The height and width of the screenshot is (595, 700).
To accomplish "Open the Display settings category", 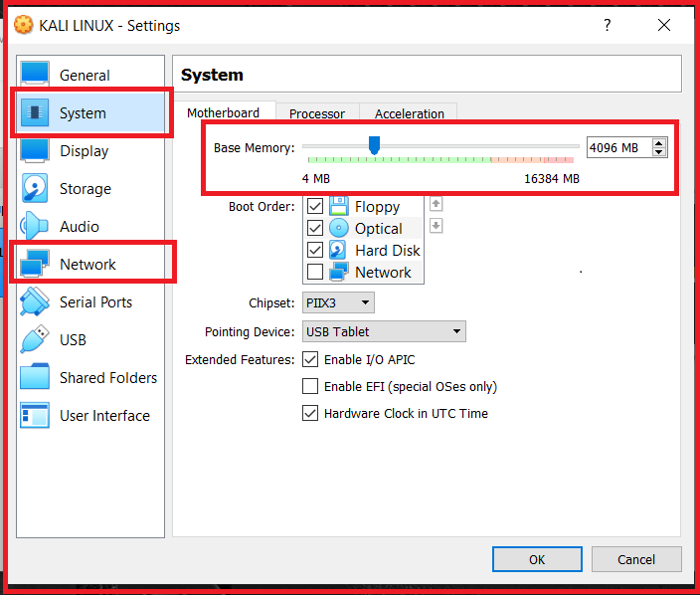I will [x=91, y=150].
